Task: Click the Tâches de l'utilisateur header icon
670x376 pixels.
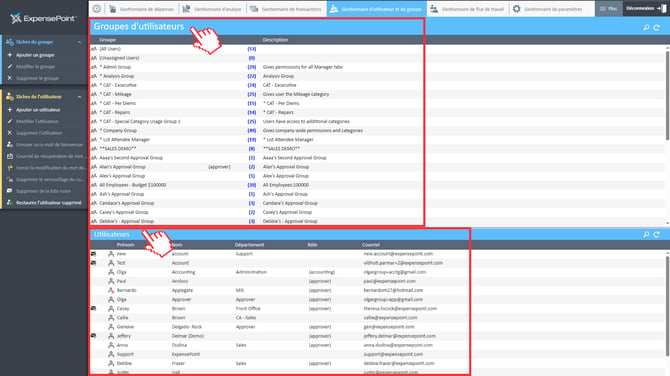Action: click(9, 97)
